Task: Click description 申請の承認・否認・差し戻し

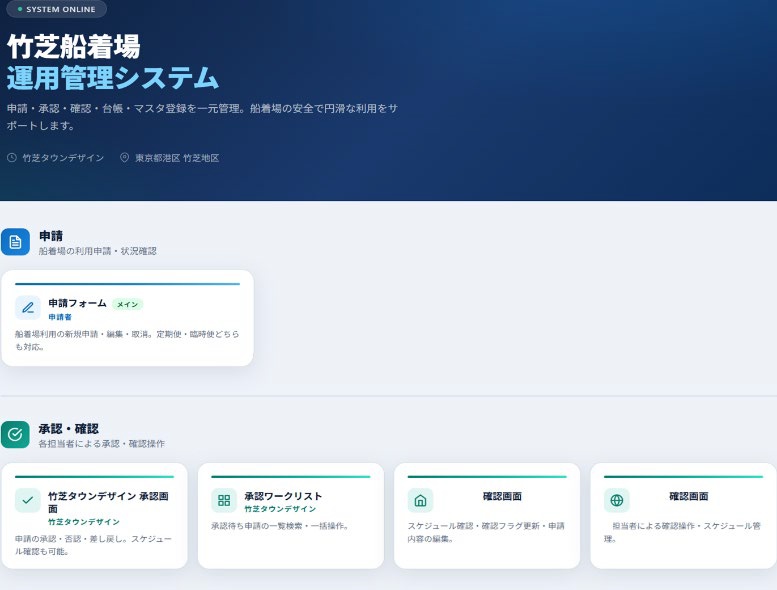Action: coord(93,545)
